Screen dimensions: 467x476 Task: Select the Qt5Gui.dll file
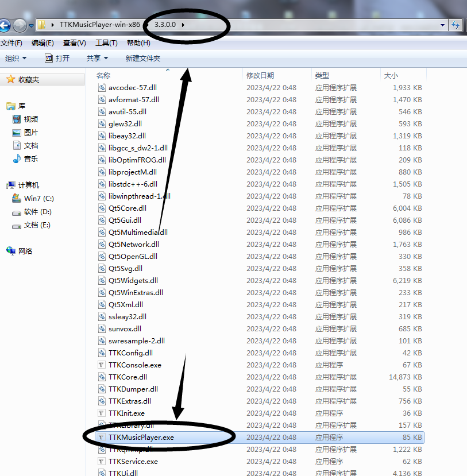(125, 220)
